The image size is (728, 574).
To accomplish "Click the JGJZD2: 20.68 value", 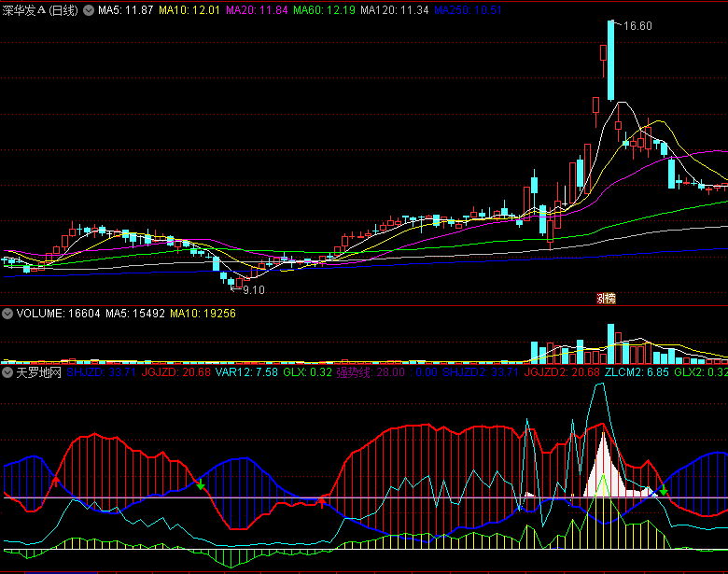I will [x=562, y=372].
